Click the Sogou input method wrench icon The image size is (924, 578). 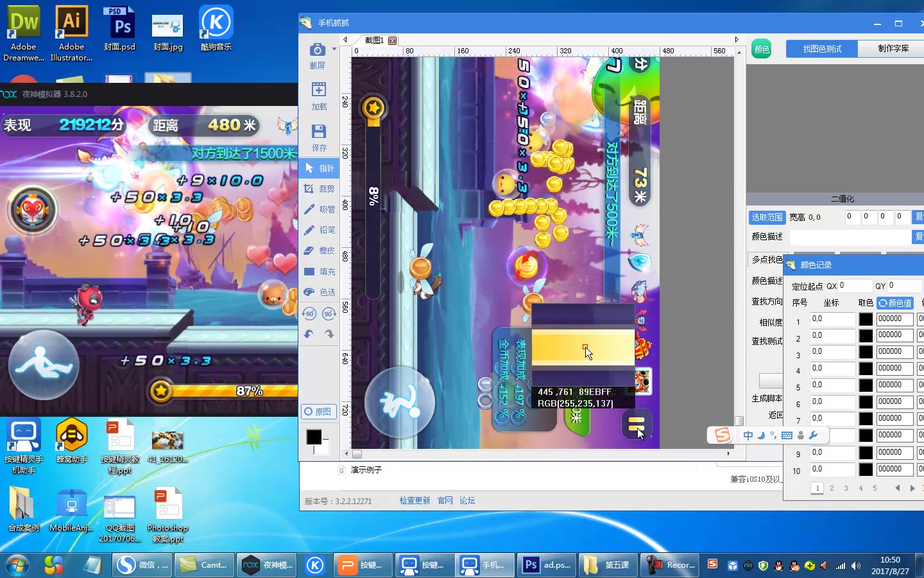coord(814,435)
